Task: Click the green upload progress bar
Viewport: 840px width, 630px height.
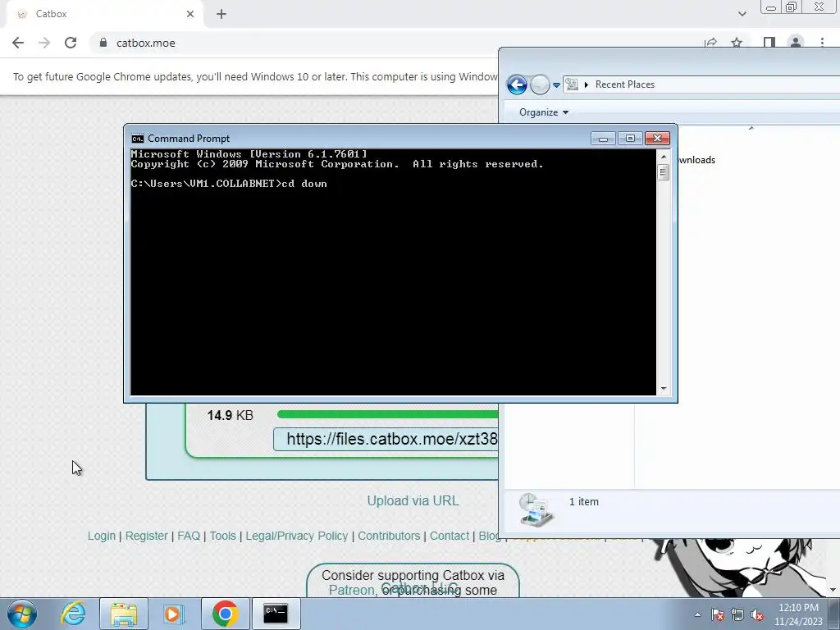Action: [x=387, y=414]
